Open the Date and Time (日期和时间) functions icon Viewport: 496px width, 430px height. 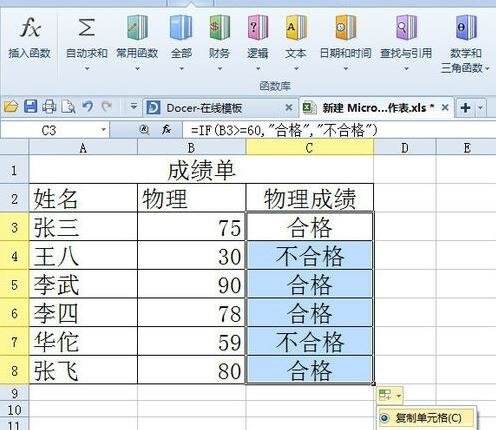click(345, 27)
